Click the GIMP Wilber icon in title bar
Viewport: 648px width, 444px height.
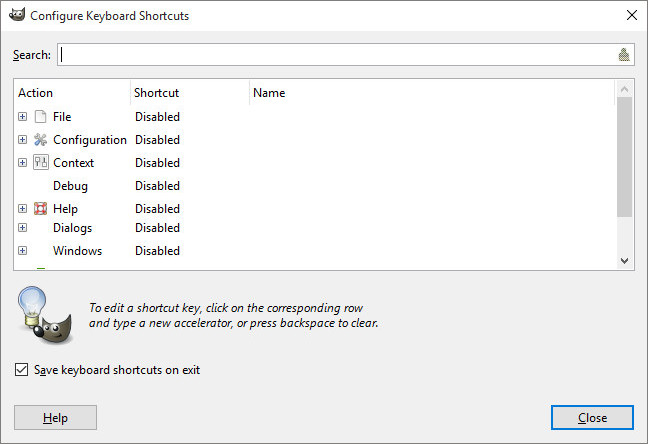coord(16,16)
